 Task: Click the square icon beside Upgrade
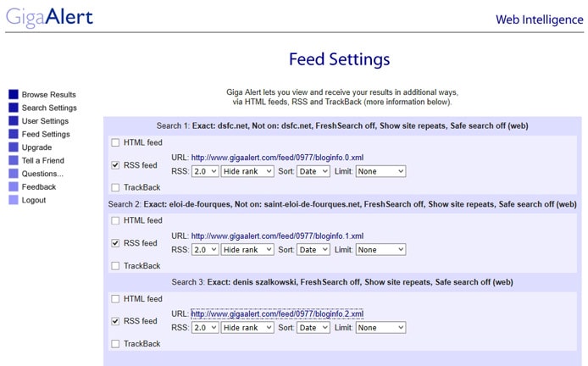point(14,147)
